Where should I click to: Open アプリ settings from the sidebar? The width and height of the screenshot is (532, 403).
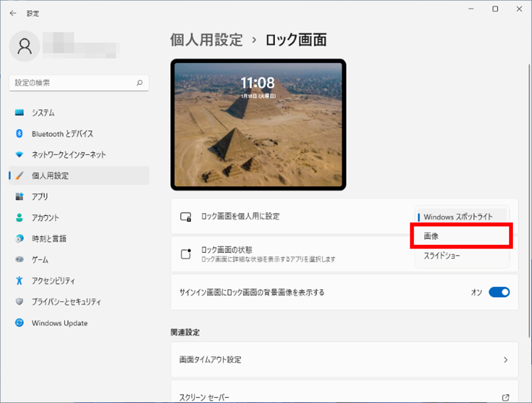[x=40, y=196]
